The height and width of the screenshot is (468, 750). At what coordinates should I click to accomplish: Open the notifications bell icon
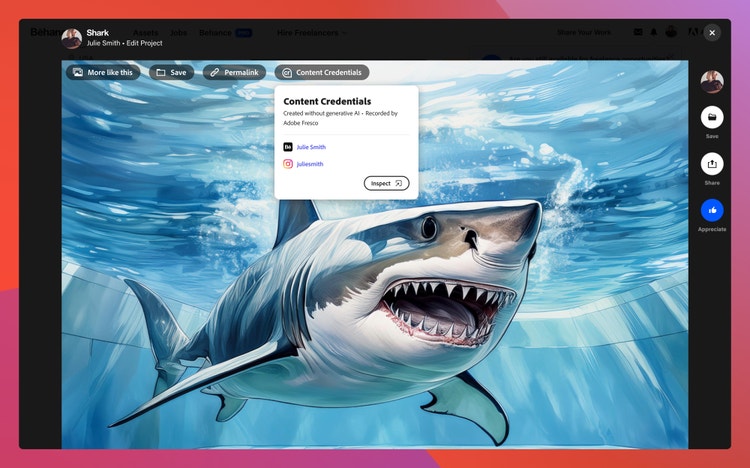pyautogui.click(x=653, y=32)
